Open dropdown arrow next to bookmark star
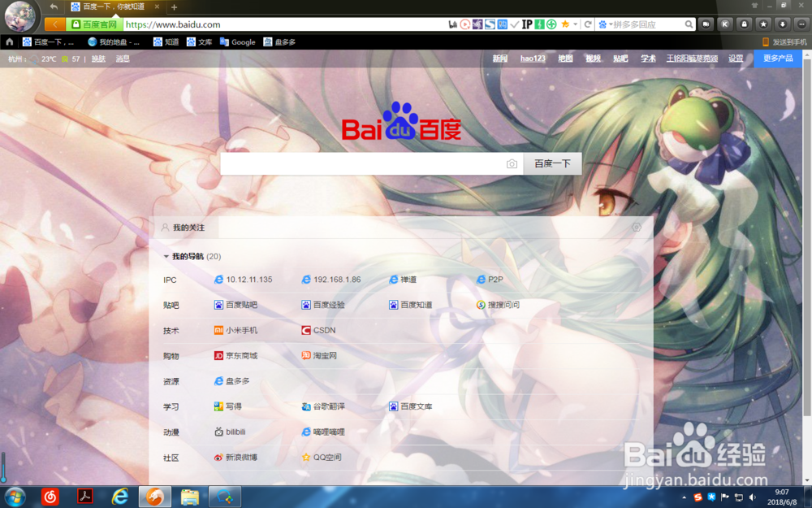The height and width of the screenshot is (508, 812). 575,24
